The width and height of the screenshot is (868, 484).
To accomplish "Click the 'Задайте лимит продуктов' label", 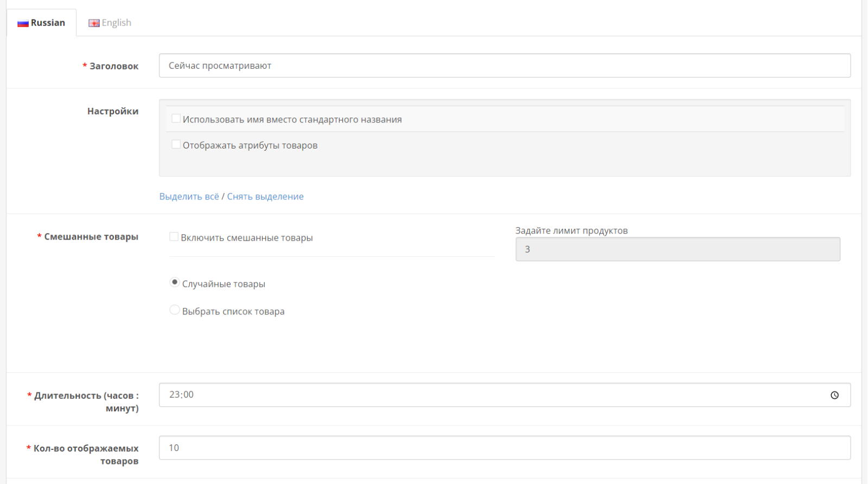I will (x=571, y=230).
